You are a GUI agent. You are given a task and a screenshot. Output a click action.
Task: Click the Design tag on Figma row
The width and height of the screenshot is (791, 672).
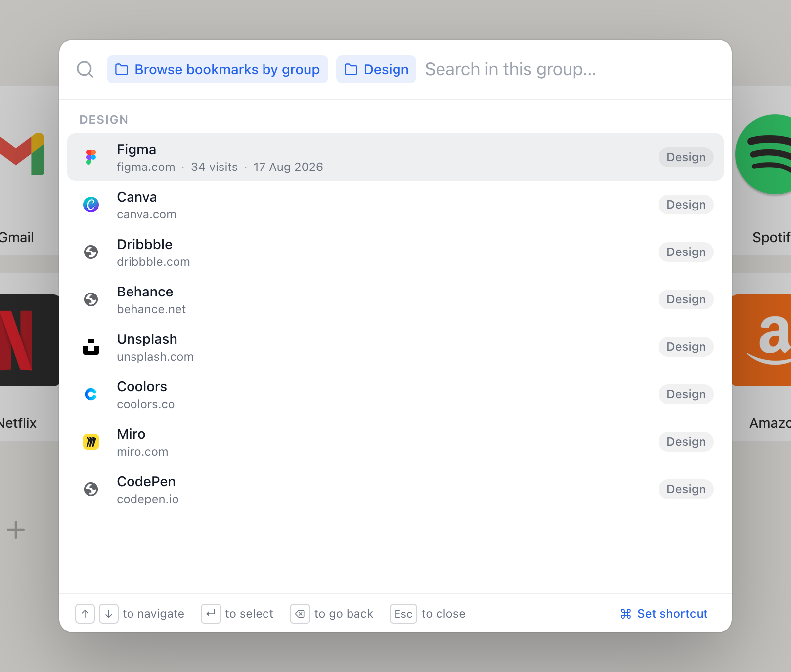click(686, 157)
